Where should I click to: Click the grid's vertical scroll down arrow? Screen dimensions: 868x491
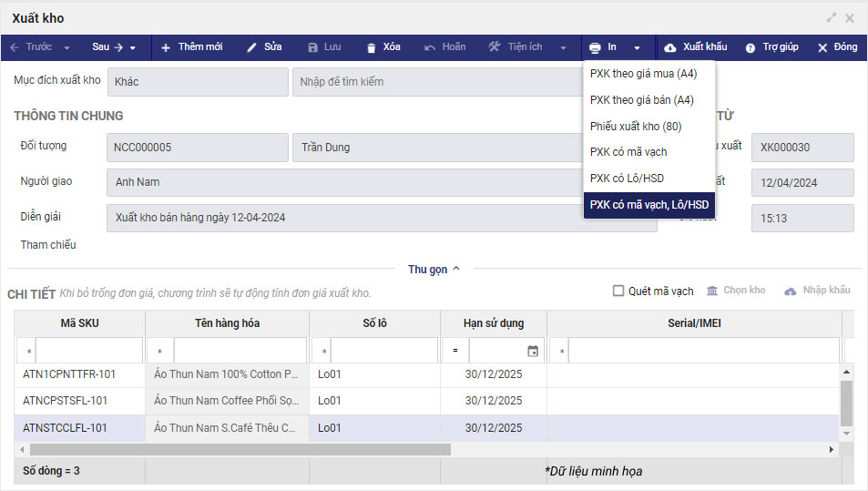tap(846, 434)
